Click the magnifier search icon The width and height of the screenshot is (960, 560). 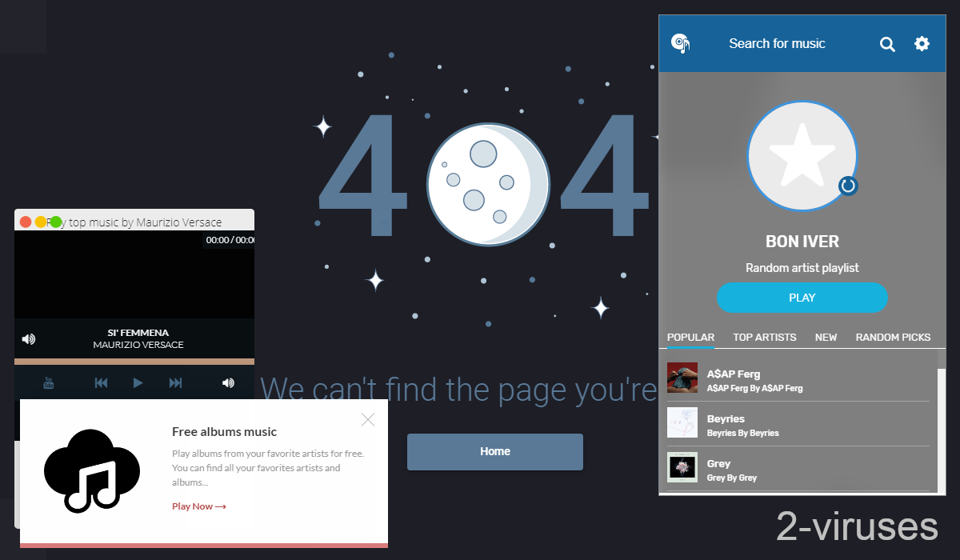[887, 44]
